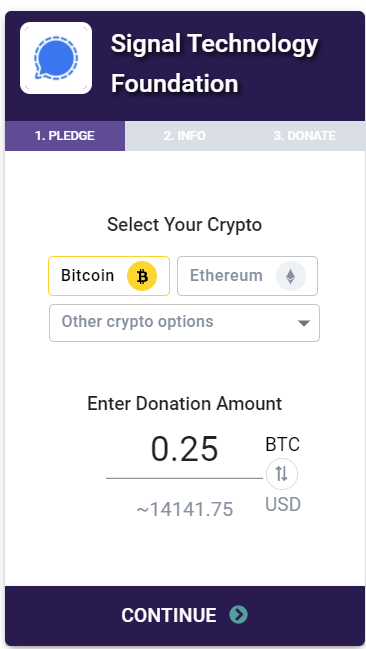Click the yellow Bitcoin coin icon
366x649 pixels.
click(142, 276)
